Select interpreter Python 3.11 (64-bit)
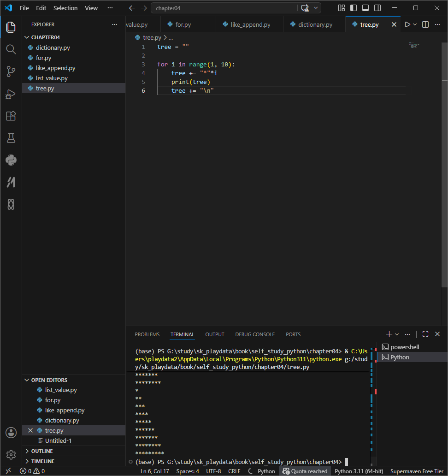Viewport: 448px width, 476px height. pos(359,471)
